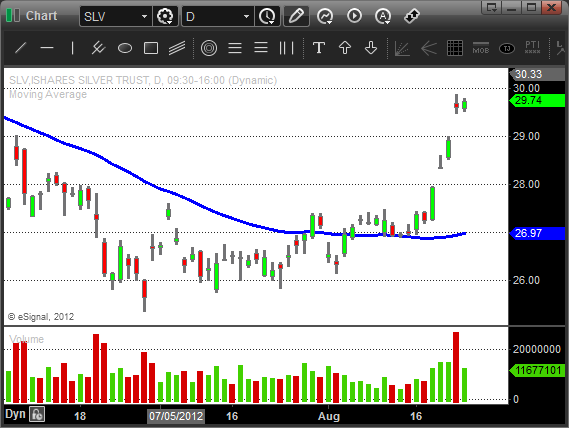The image size is (569, 428).
Task: Select the Fibonacci circles tool
Action: (x=209, y=48)
